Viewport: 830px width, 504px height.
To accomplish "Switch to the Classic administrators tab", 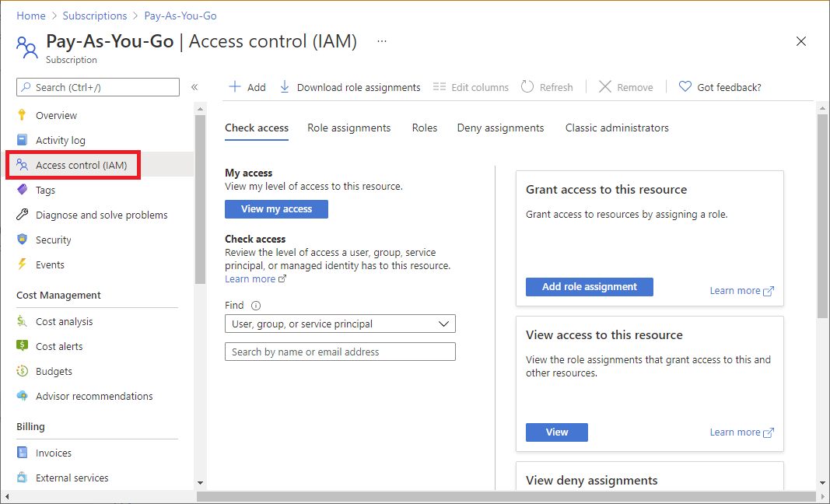I will coord(617,128).
